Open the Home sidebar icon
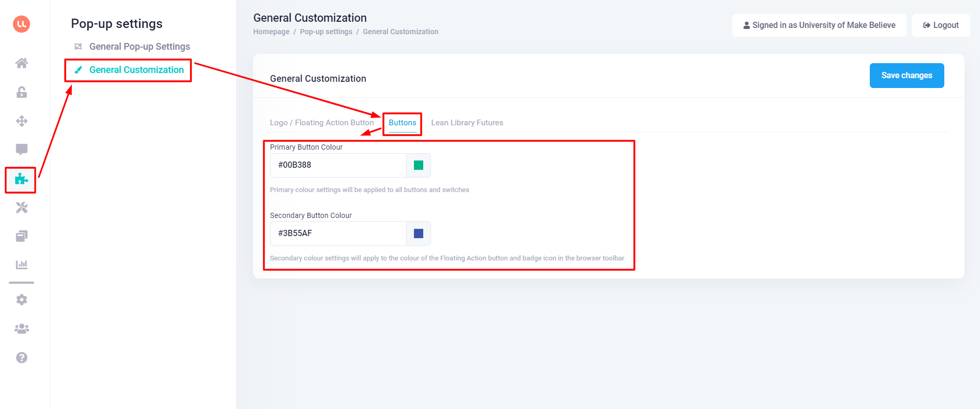Viewport: 980px width, 409px height. (x=21, y=63)
